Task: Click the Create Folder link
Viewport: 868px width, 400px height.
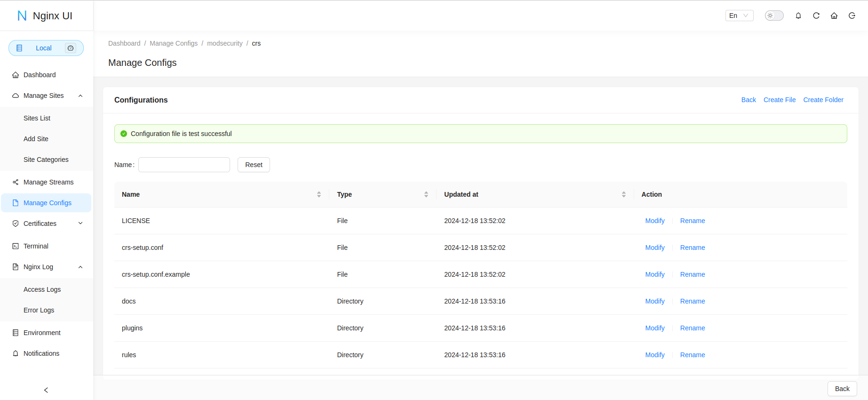Action: click(x=823, y=100)
